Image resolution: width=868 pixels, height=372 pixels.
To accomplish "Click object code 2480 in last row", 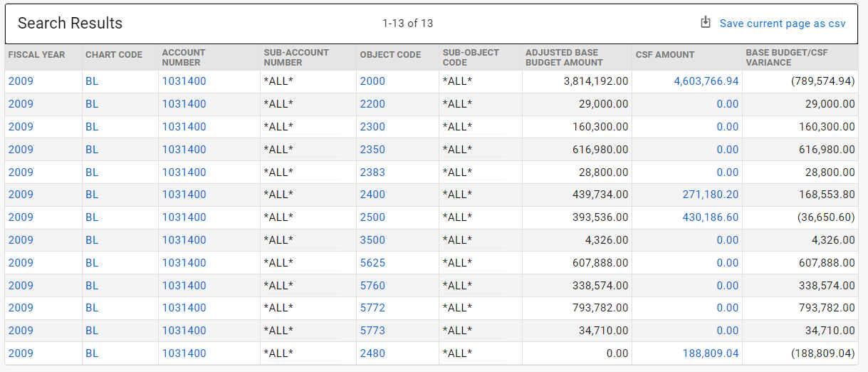I will [x=372, y=353].
